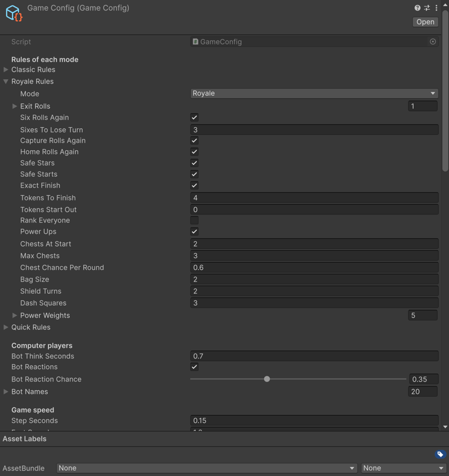Viewport: 449px width, 476px height.
Task: Click the Script label
Action: [x=21, y=41]
